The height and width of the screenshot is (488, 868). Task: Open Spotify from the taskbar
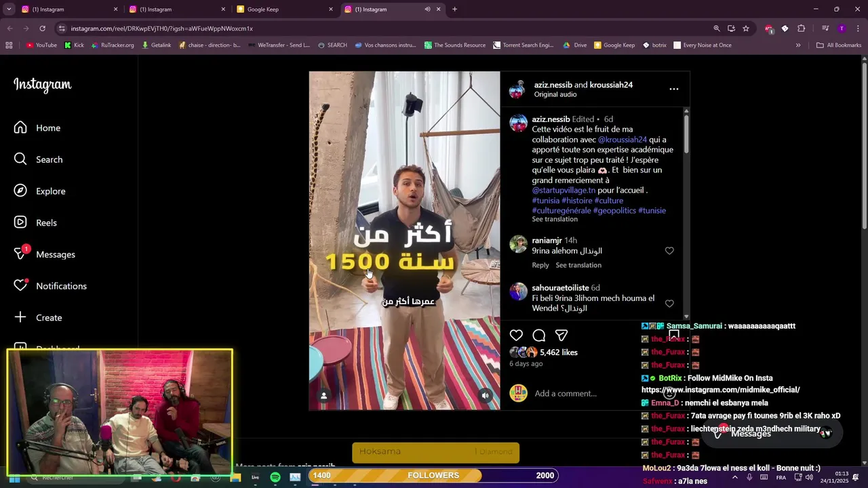pyautogui.click(x=275, y=477)
